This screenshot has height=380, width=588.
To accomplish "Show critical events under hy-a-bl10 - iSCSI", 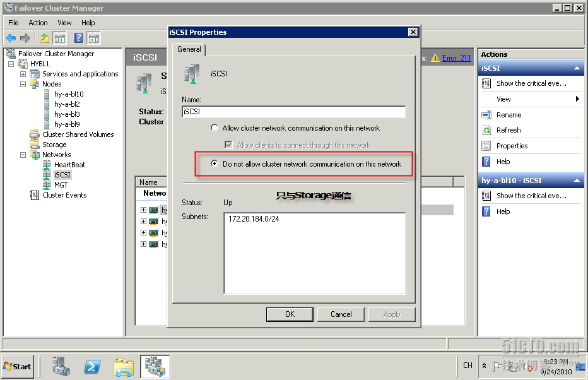I will pyautogui.click(x=531, y=196).
